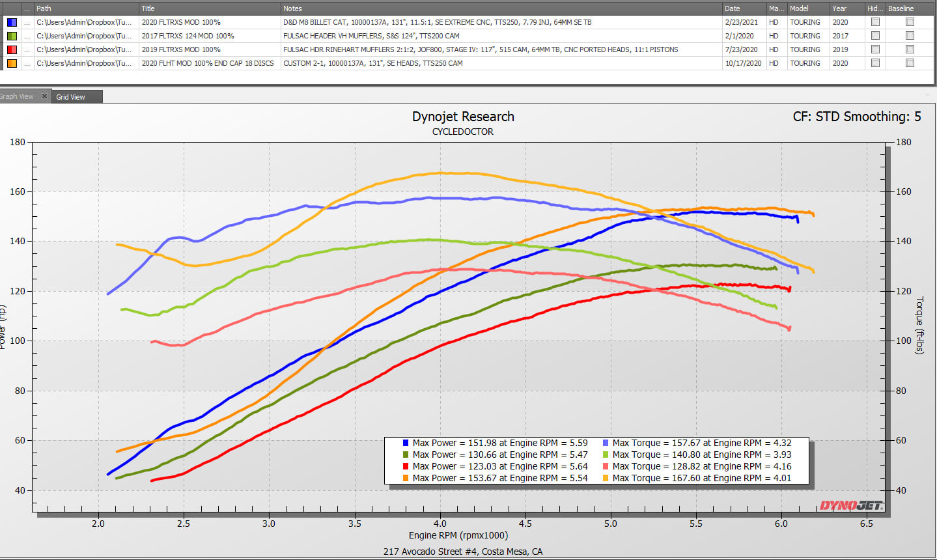Select the red color swatch for 2019 FLTRXS run

[12, 49]
